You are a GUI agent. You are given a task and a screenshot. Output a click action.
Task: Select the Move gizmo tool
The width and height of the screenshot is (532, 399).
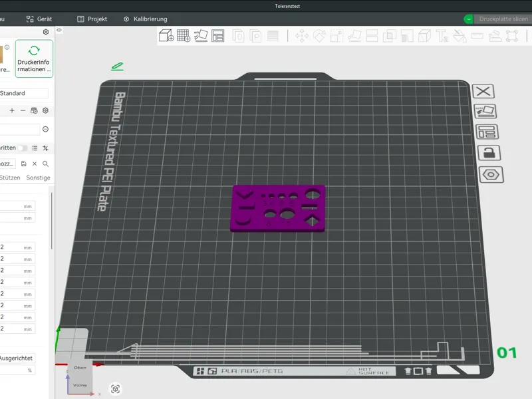tap(302, 36)
